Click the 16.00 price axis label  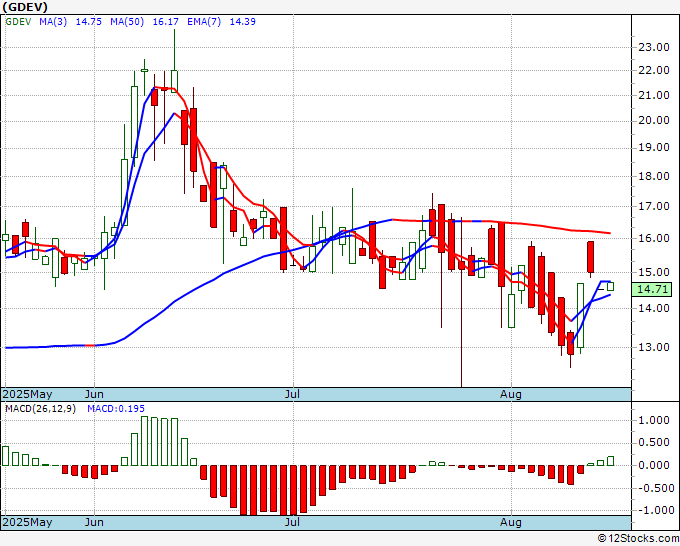pyautogui.click(x=654, y=238)
